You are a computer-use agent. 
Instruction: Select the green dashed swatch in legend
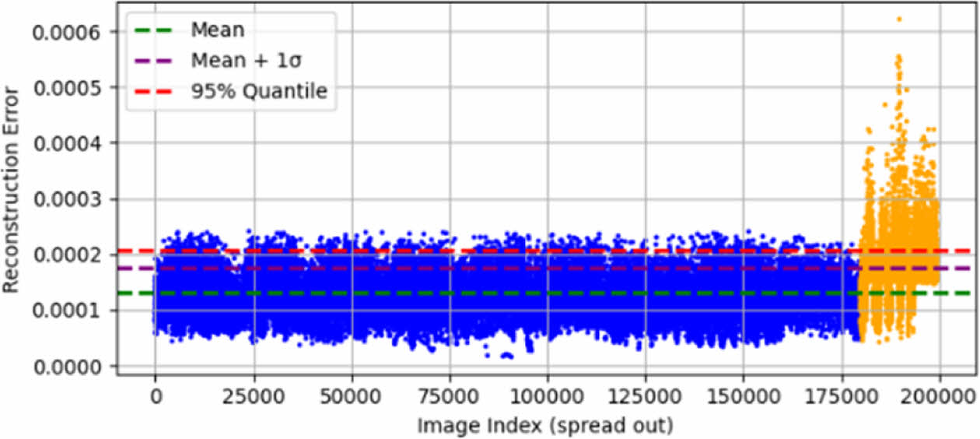157,31
